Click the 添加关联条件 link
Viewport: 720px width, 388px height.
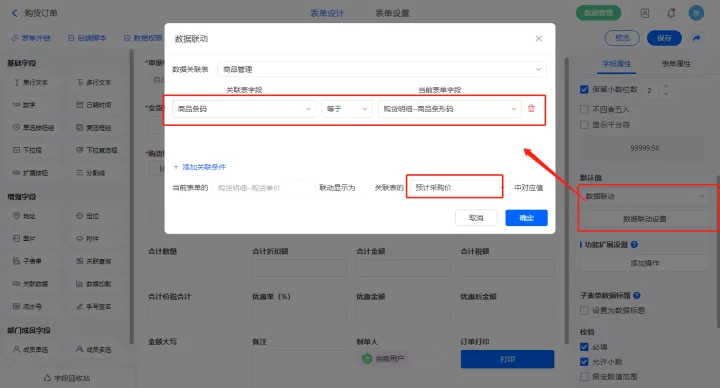(200, 167)
